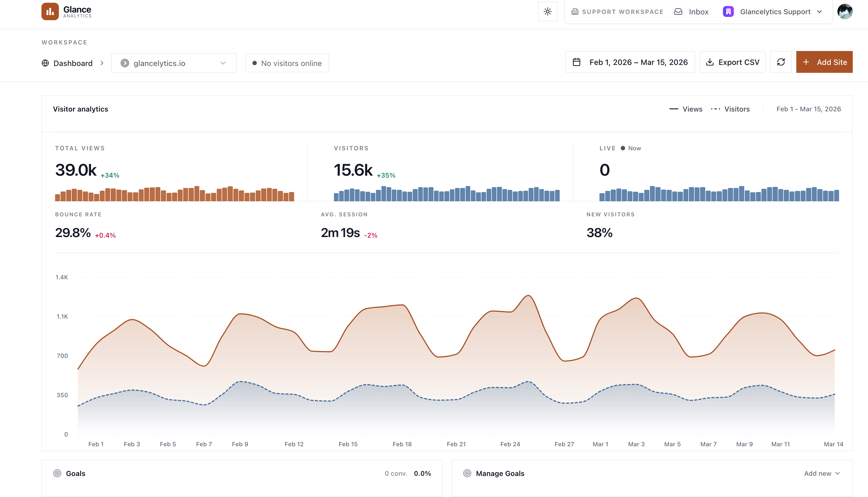Toggle the light/dark theme sun icon
The image size is (868, 497).
coord(547,12)
